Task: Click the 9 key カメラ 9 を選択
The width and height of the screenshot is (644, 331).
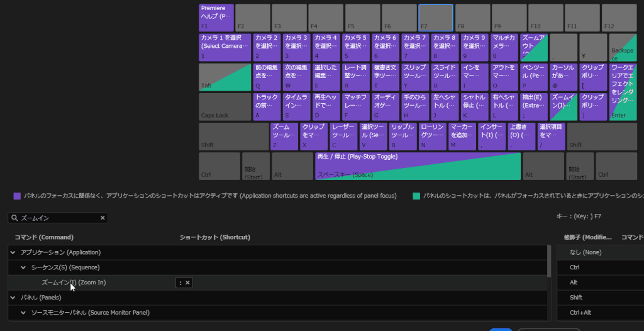Action: [475, 48]
